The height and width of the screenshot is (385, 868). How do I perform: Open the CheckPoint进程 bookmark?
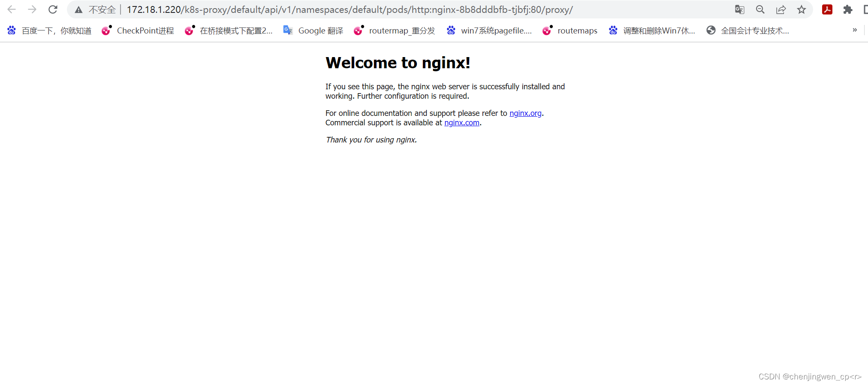(x=138, y=30)
